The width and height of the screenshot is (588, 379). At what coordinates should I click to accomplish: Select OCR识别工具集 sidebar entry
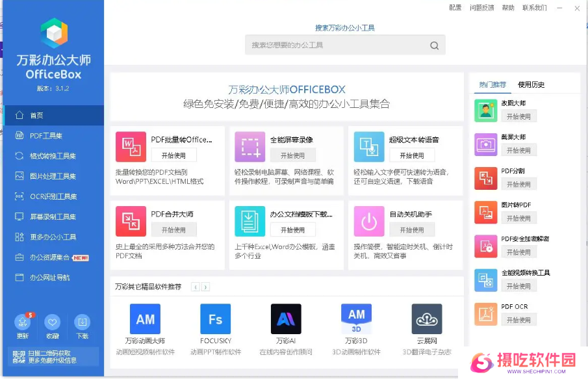click(54, 196)
